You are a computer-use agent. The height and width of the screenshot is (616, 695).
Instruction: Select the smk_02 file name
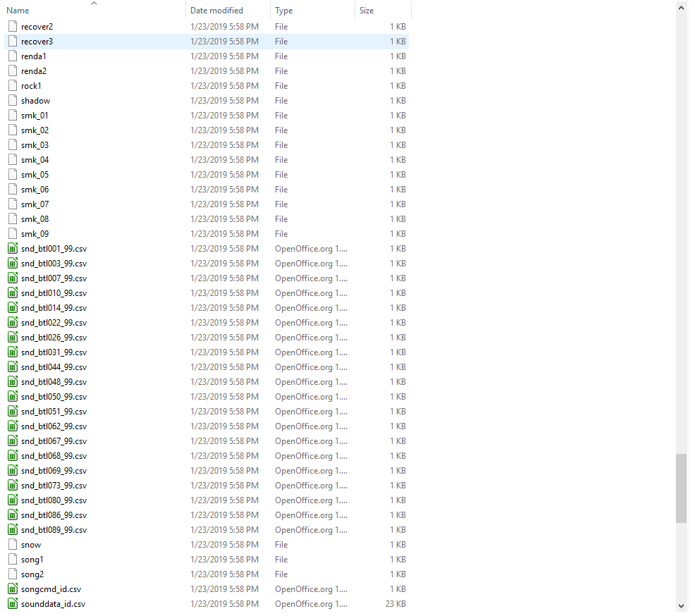[35, 130]
